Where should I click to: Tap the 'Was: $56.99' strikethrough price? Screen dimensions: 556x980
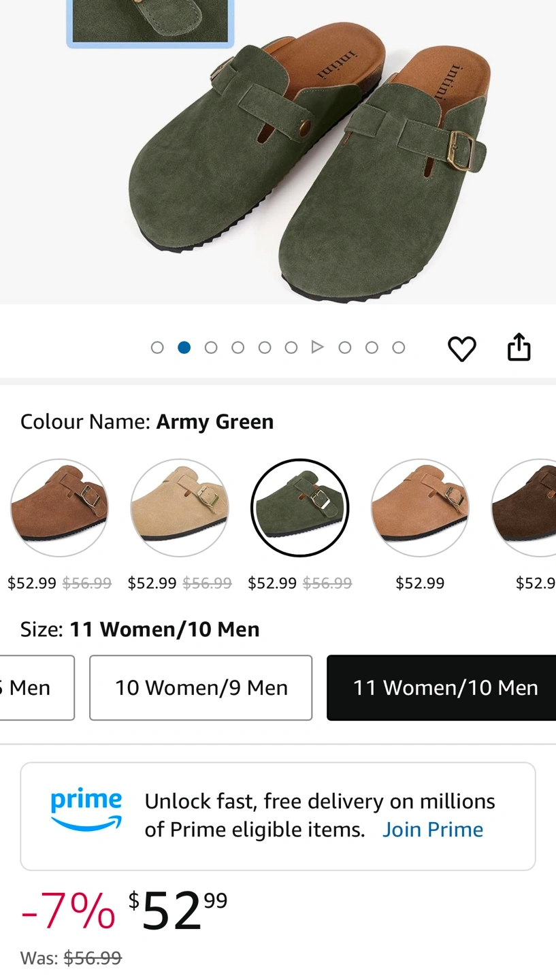(71, 958)
